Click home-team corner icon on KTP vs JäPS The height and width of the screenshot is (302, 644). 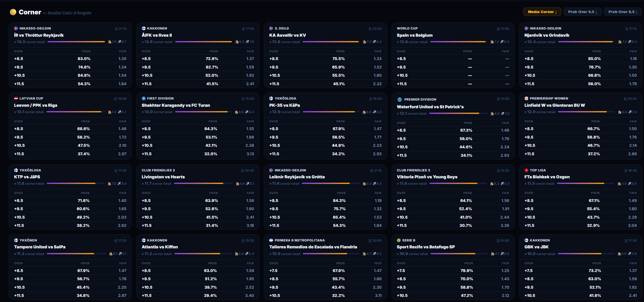109,184
